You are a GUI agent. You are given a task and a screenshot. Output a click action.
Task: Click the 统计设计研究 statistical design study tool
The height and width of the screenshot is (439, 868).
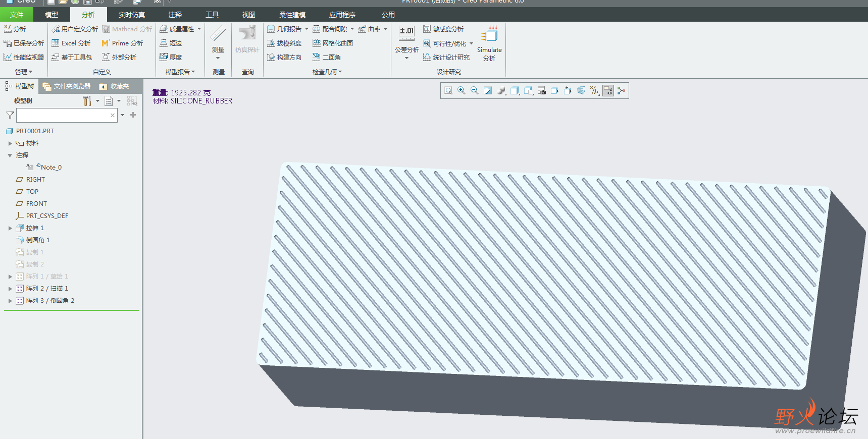click(x=446, y=58)
